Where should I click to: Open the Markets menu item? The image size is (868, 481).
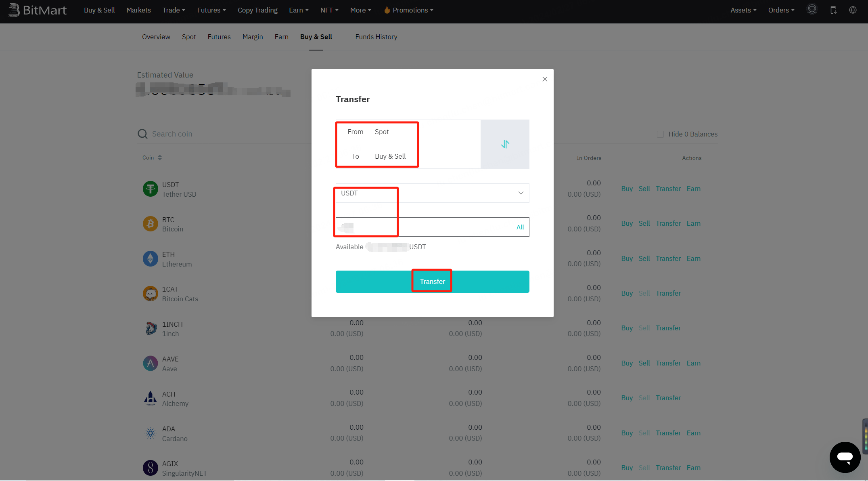click(138, 10)
